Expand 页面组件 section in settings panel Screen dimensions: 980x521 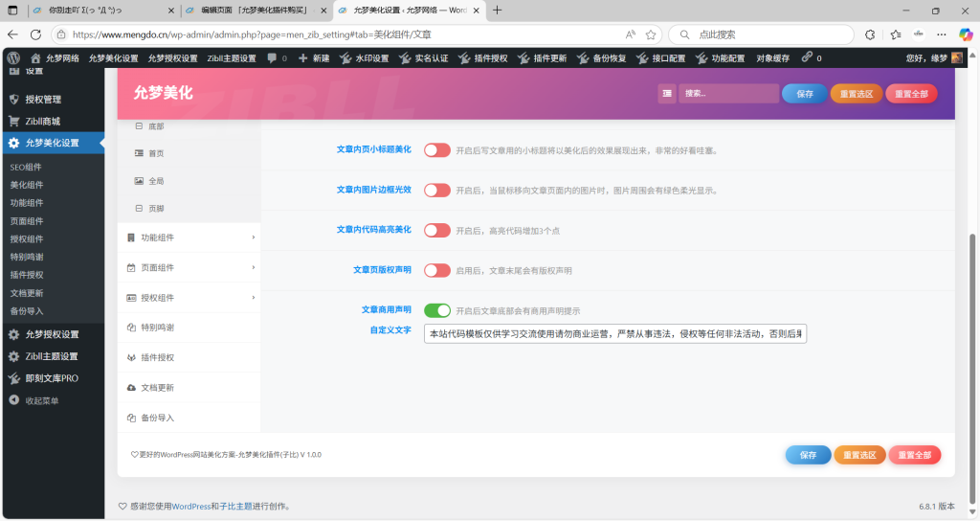[189, 268]
